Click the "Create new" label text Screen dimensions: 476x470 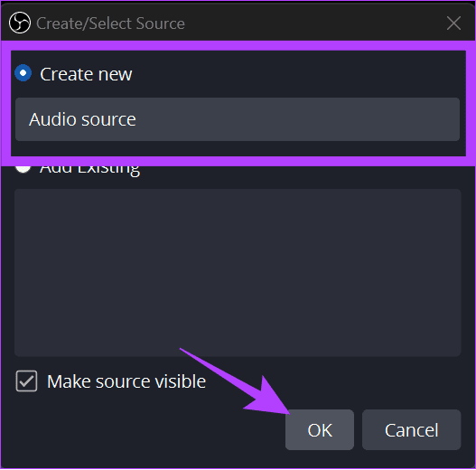click(x=86, y=74)
